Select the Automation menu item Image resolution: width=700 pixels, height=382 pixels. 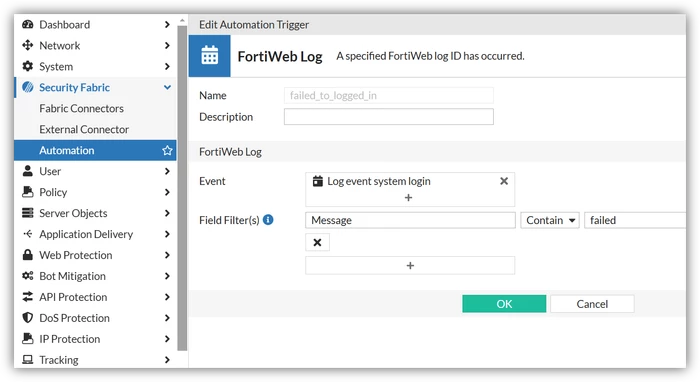pos(95,150)
